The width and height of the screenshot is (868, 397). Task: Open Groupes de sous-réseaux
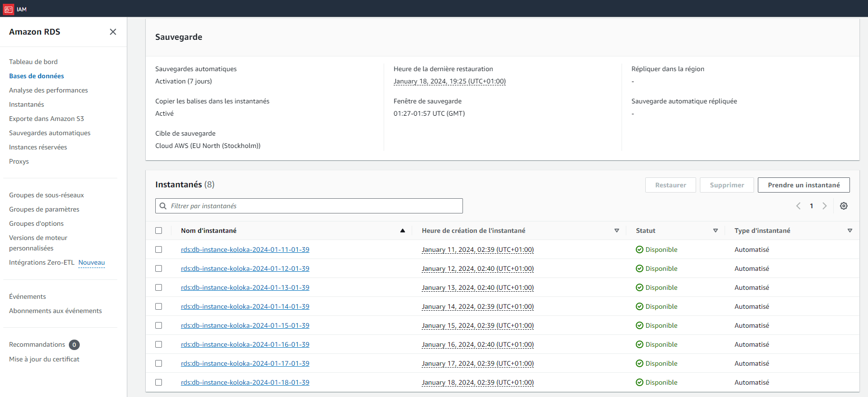coord(47,195)
